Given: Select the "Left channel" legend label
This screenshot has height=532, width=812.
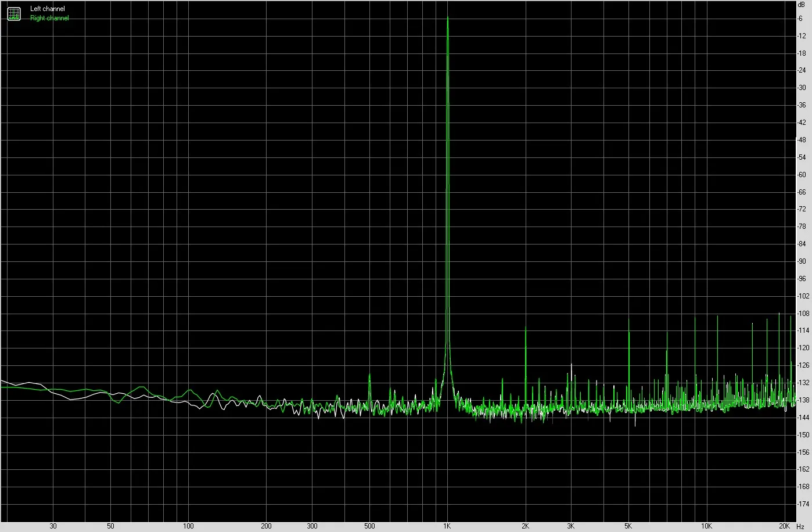Looking at the screenshot, I should pyautogui.click(x=48, y=9).
